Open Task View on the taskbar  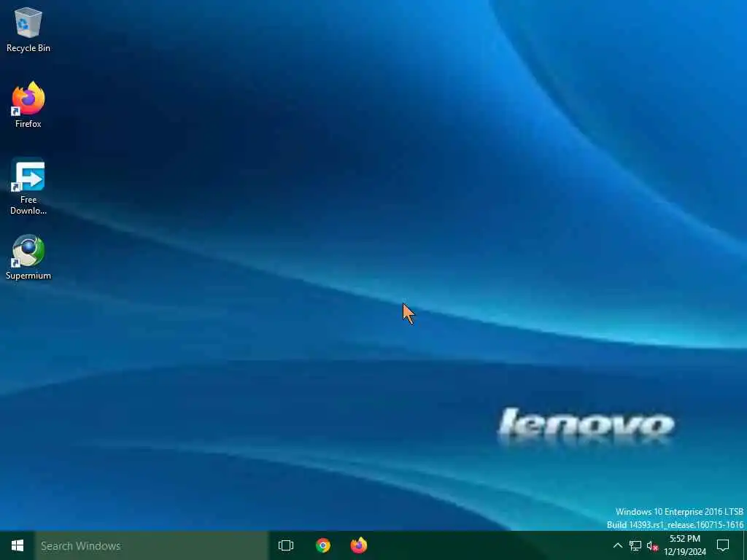point(286,545)
